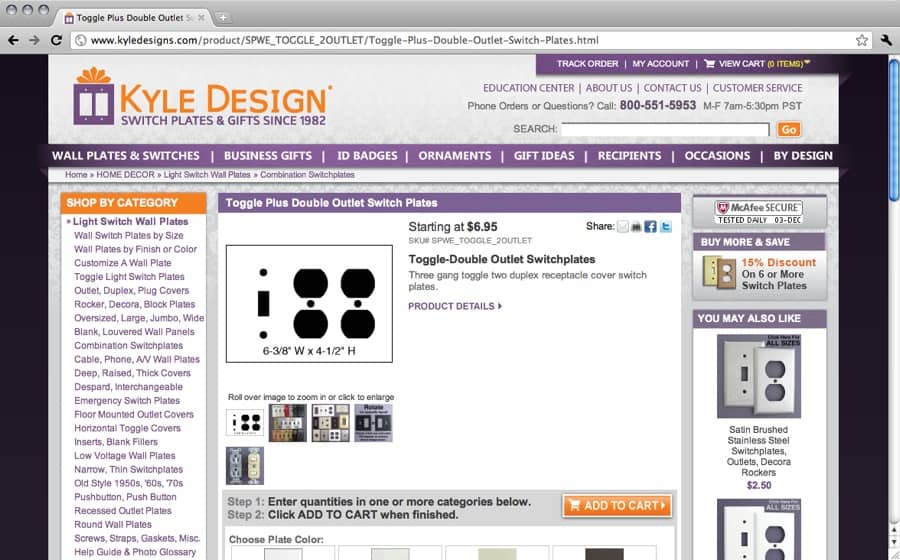Open the Satin Brushed Stainless Steel product image

tap(759, 376)
